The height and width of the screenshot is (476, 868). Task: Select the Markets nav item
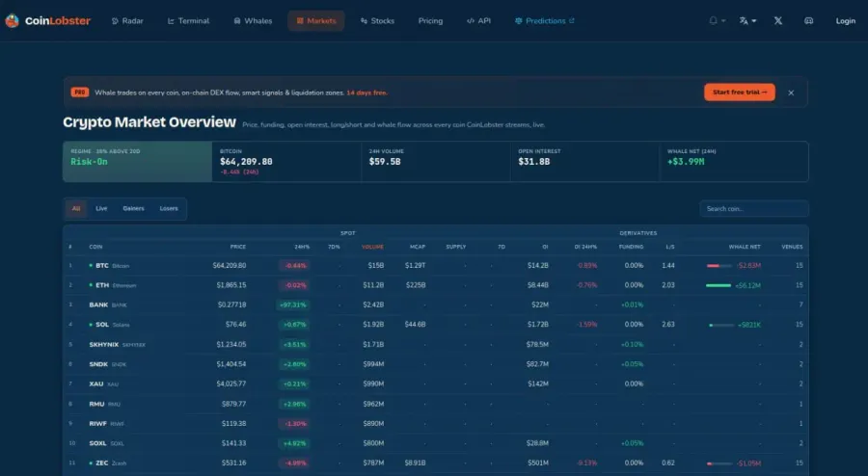[316, 21]
